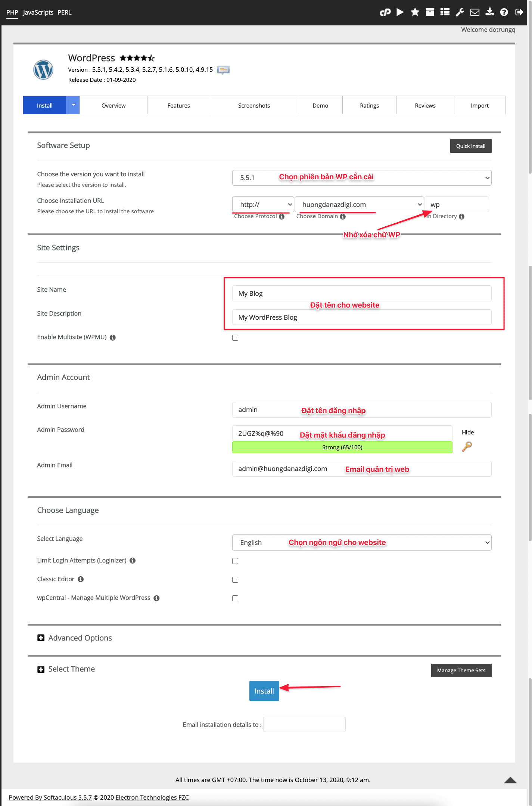The image size is (532, 806).
Task: Open the WordPress version 5.5.1 dropdown
Action: pos(361,178)
